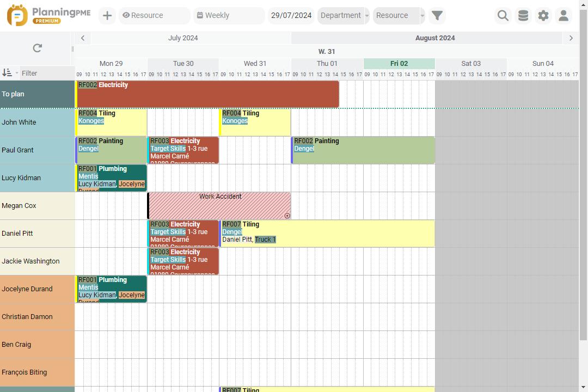Open the user profile icon

(x=563, y=15)
